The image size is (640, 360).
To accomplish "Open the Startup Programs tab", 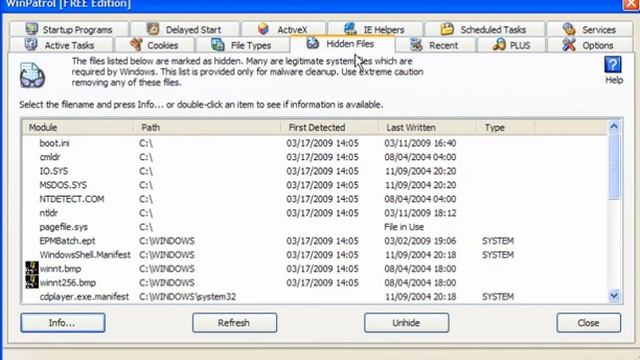I will pos(69,29).
